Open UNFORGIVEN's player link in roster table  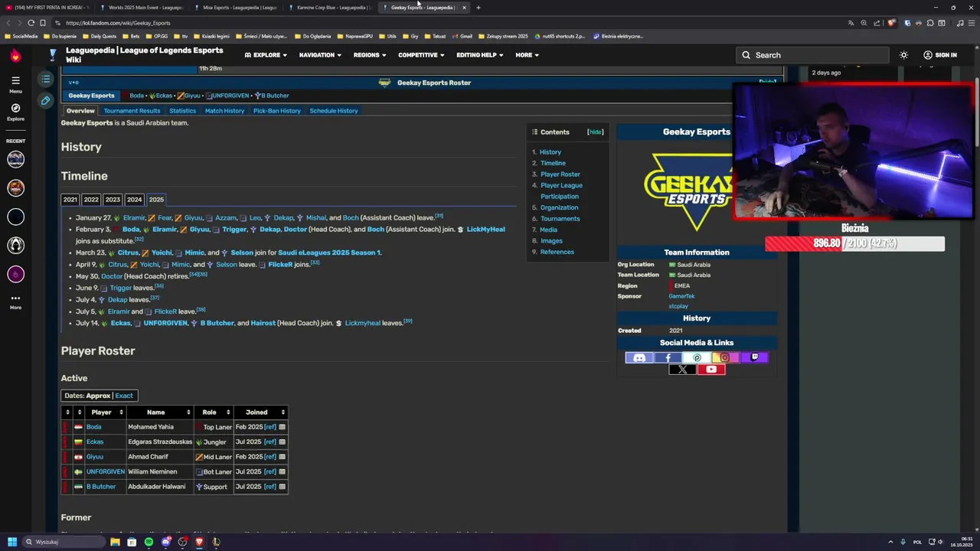point(105,471)
